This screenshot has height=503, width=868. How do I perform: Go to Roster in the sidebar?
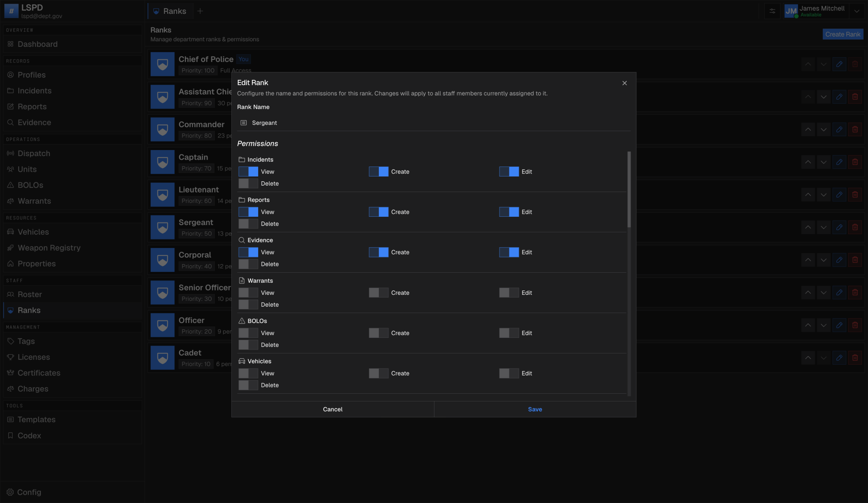(x=72, y=294)
